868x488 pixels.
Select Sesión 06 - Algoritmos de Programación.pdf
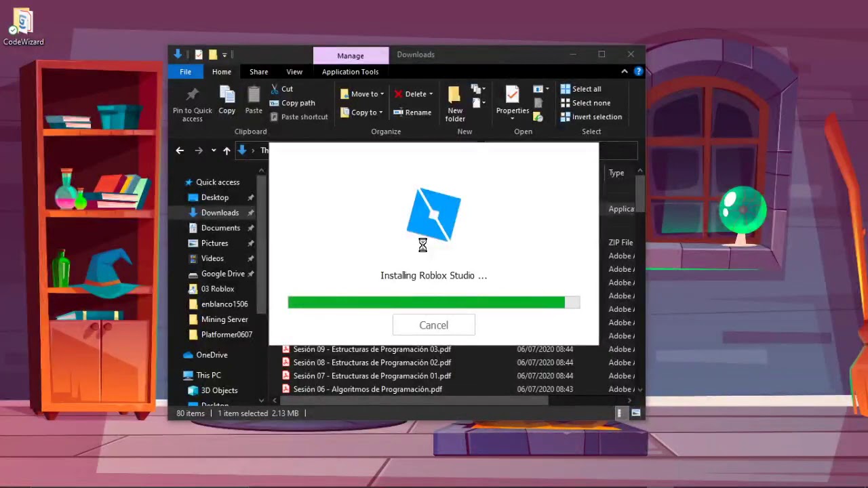(368, 389)
